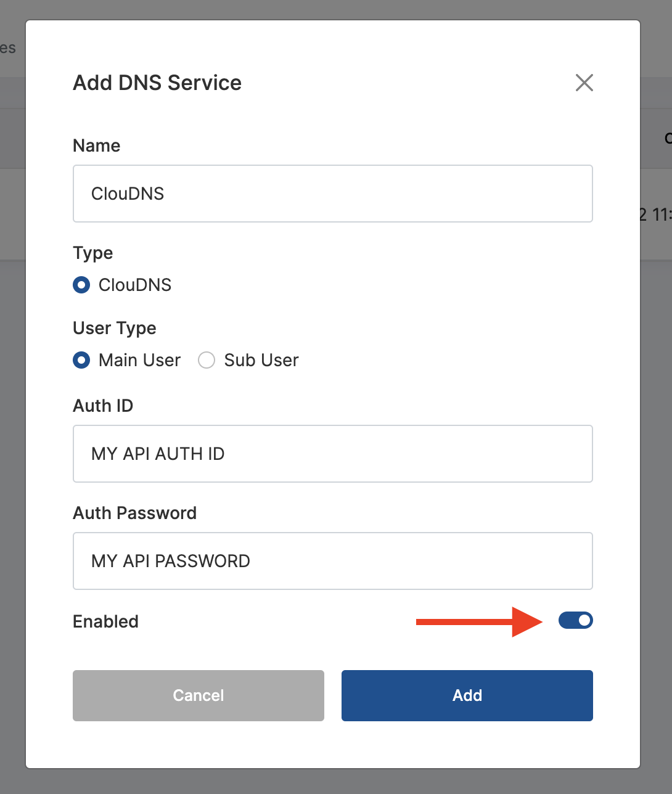Click the Add button

[x=467, y=695]
